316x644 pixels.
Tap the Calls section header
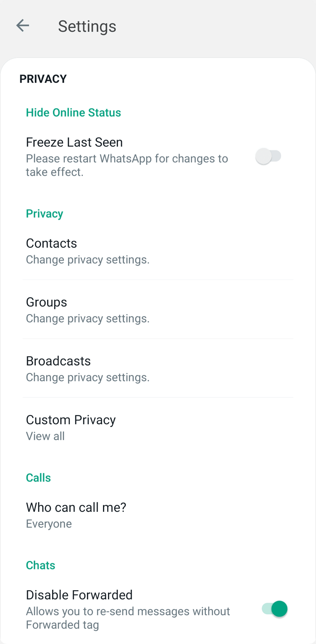point(38,478)
